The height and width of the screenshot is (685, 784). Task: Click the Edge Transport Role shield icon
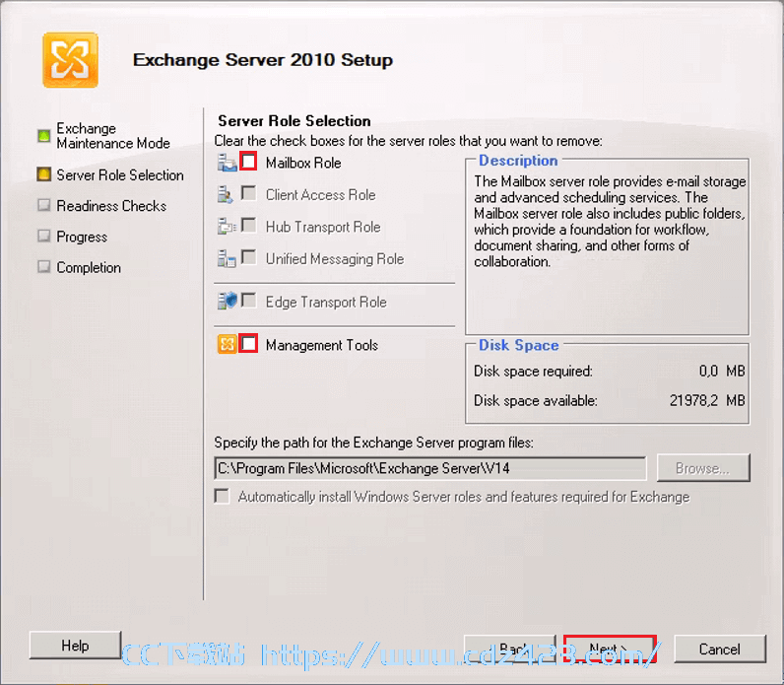227,302
